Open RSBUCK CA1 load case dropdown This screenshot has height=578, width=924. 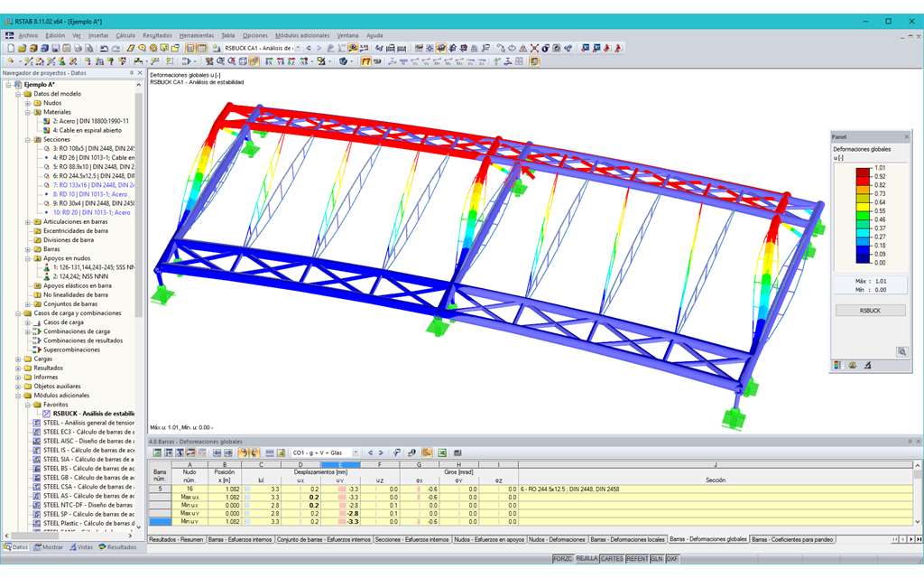coord(298,49)
